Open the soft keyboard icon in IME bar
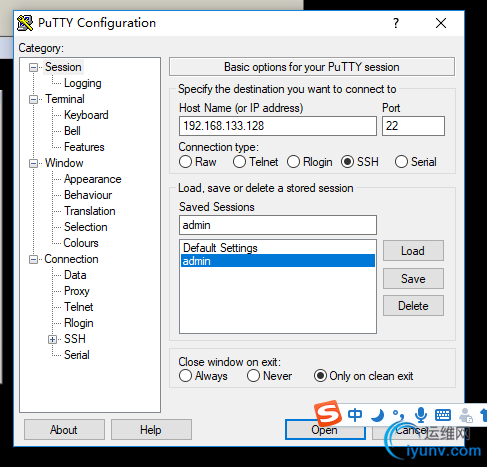Image resolution: width=487 pixels, height=467 pixels. click(x=443, y=415)
